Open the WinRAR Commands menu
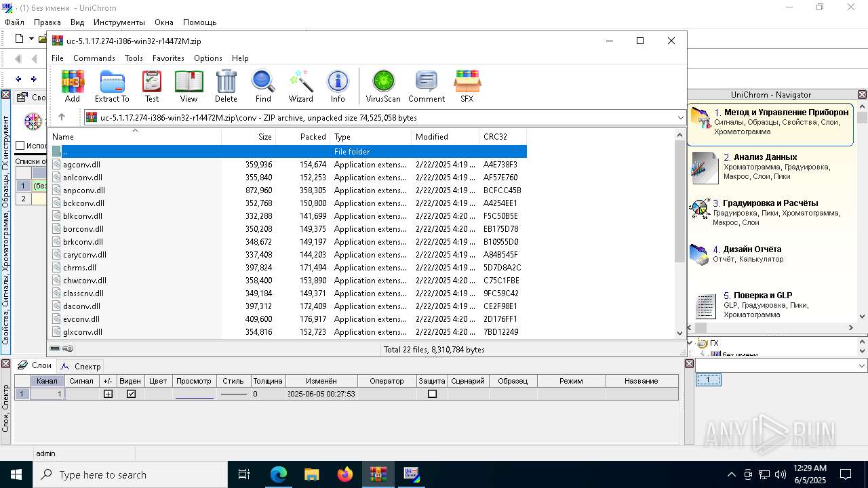 click(x=94, y=58)
